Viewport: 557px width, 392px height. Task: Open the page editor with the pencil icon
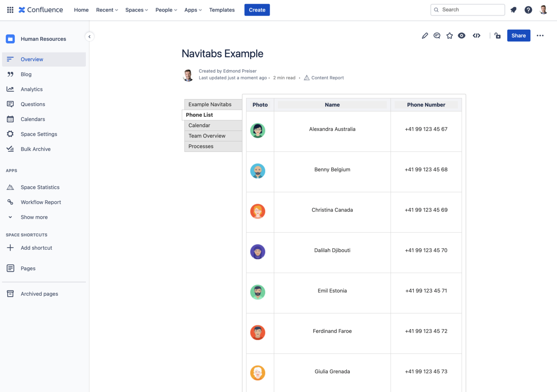[425, 36]
